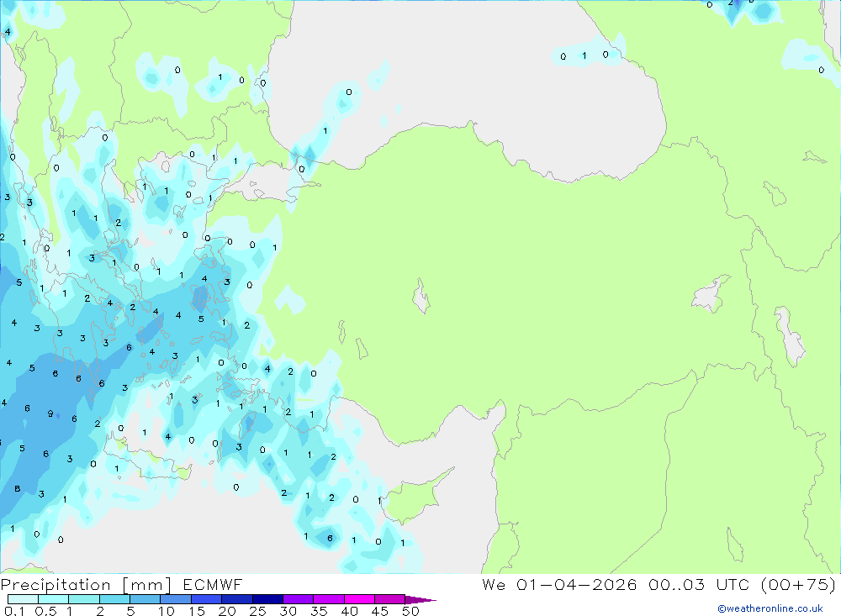Click the '(00+75)' forecast offset text
The image size is (841, 616).
pyautogui.click(x=799, y=584)
